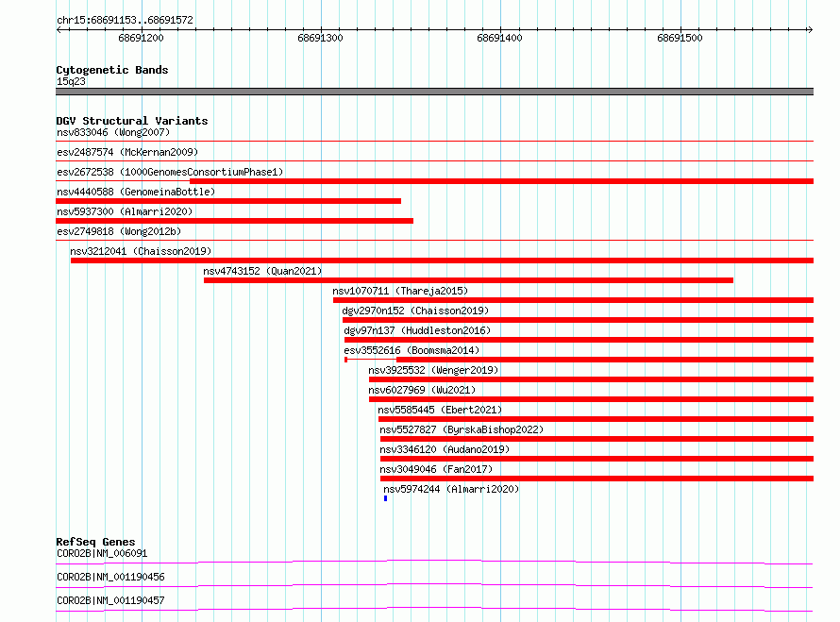
Task: Select the red bar of nsv3925532 (Wenger2019)
Action: click(x=591, y=379)
